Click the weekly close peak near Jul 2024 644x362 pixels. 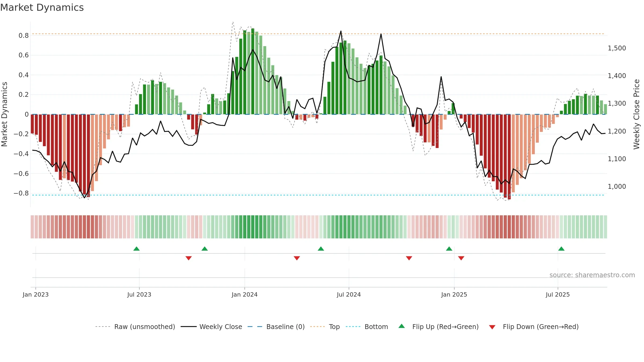pyautogui.click(x=341, y=31)
